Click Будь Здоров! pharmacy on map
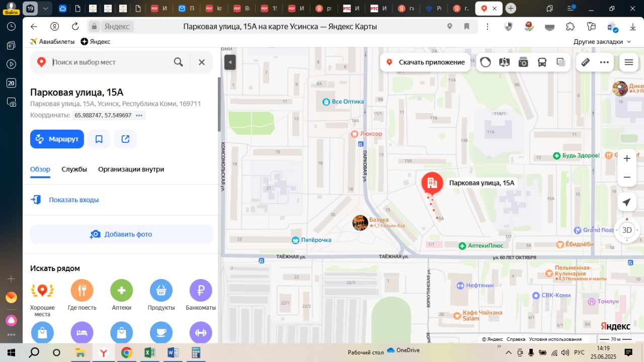 pyautogui.click(x=577, y=156)
